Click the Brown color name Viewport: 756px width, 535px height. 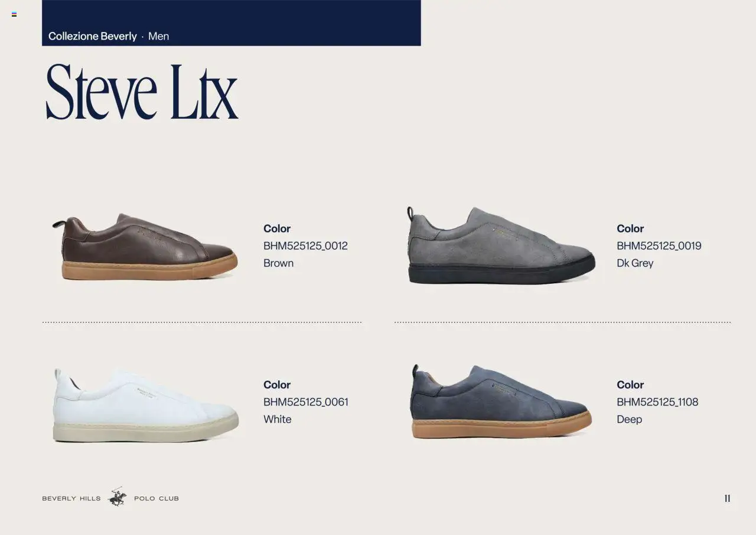click(x=278, y=263)
